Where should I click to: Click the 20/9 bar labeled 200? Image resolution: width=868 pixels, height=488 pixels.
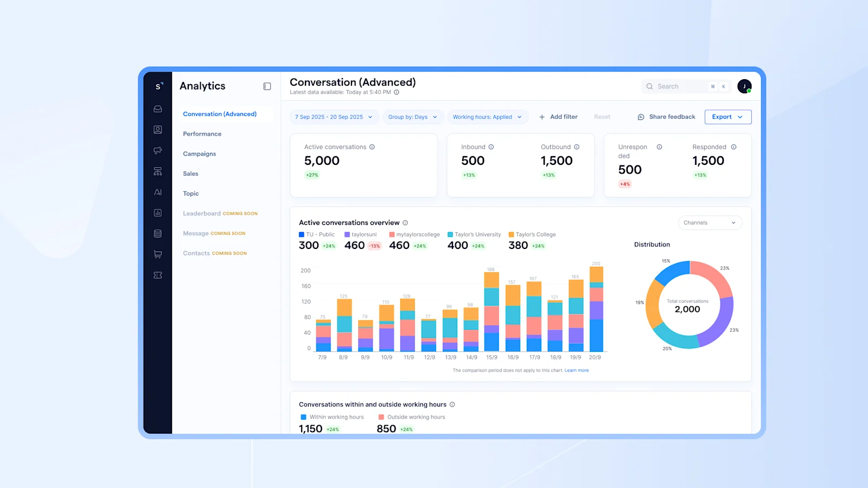pyautogui.click(x=596, y=309)
